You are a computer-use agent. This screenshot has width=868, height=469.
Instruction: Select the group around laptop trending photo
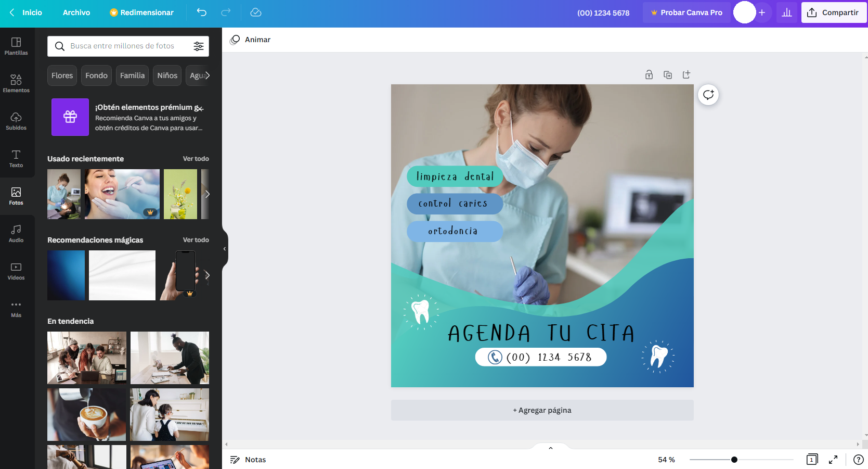(87, 358)
